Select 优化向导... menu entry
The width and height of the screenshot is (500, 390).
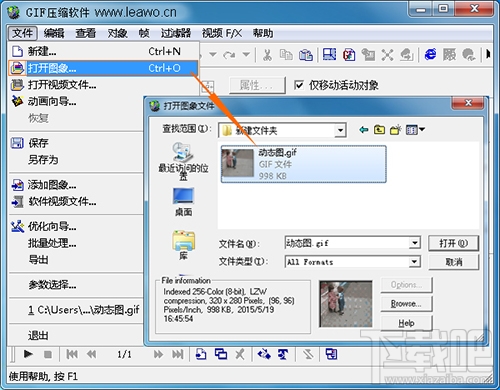tap(76, 227)
